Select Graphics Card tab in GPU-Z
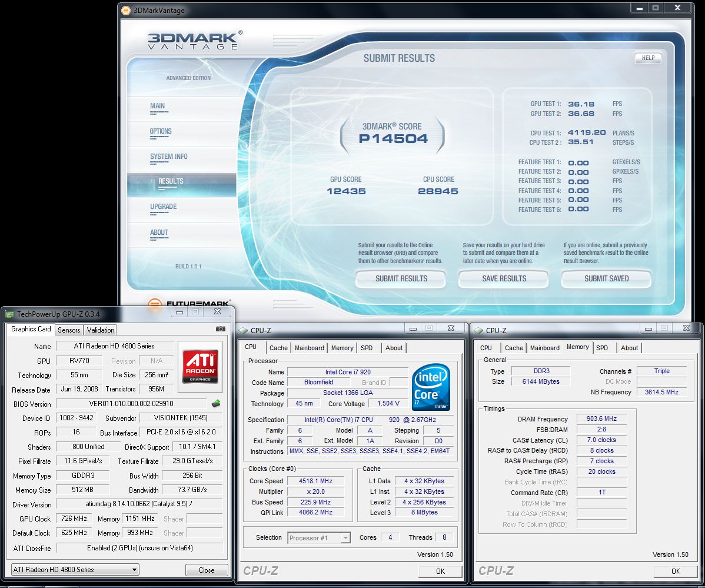The width and height of the screenshot is (705, 588). point(31,329)
